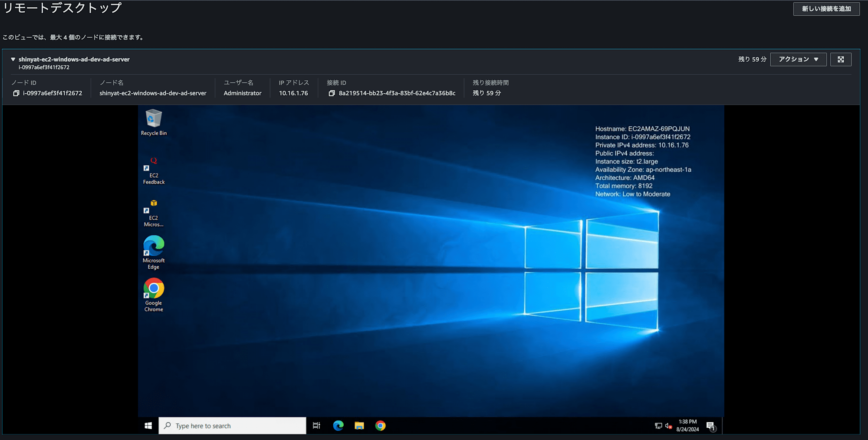Click the IP address value 10.16.1.76

click(293, 93)
